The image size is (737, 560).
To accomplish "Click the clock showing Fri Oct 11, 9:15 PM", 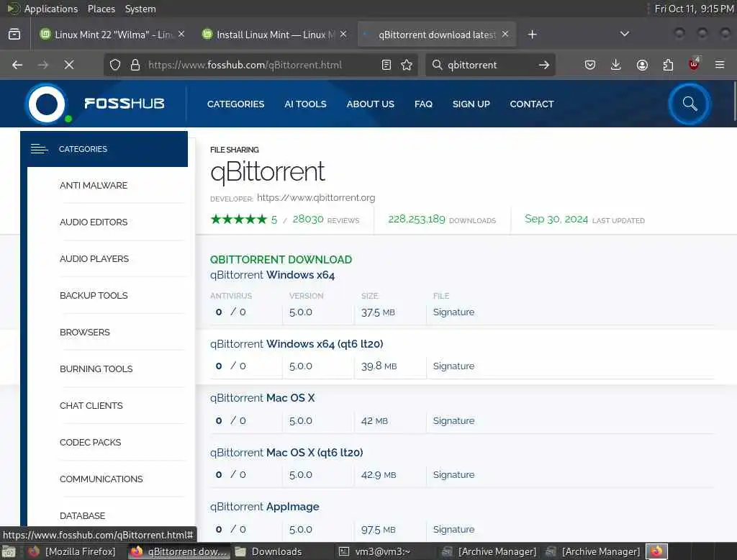I will point(694,9).
